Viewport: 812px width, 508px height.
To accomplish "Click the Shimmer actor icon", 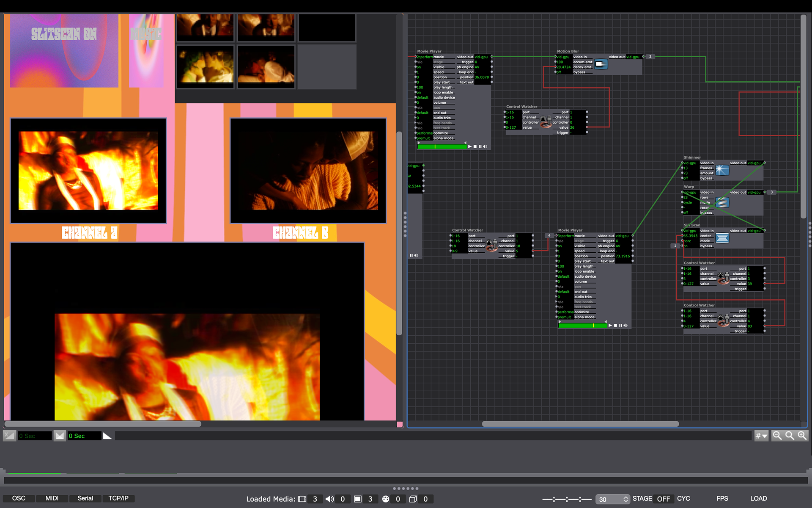I will click(x=722, y=170).
